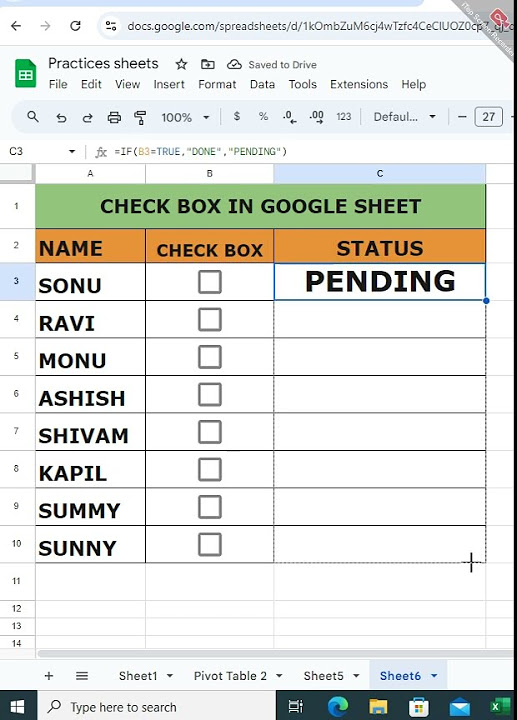This screenshot has height=720, width=517.
Task: Open Pivot Table 2 tab options arrow
Action: (x=279, y=676)
